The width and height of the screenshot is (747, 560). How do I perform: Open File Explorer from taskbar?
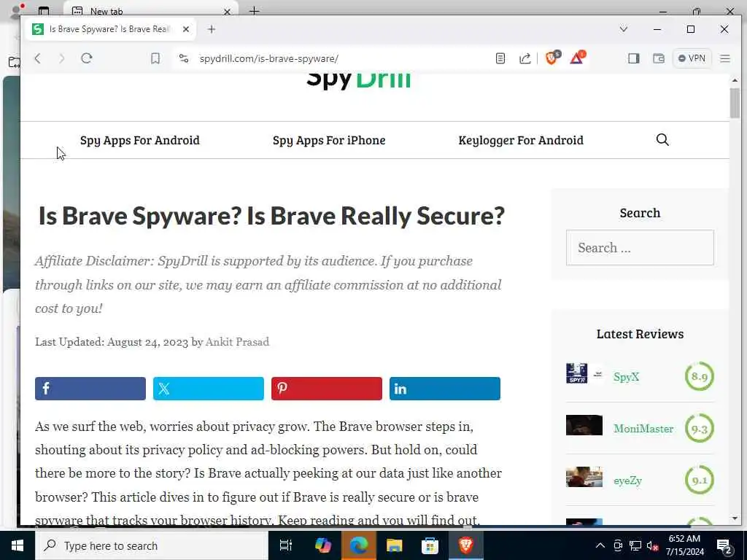coord(395,545)
